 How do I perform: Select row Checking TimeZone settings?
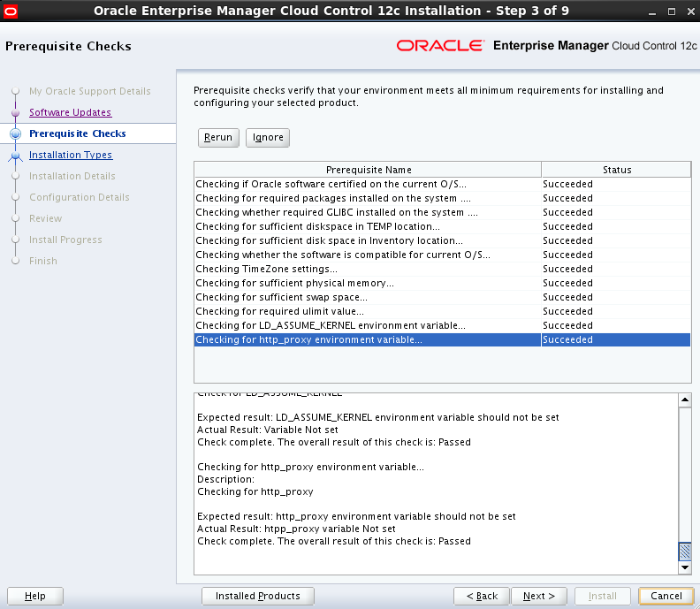pyautogui.click(x=443, y=269)
